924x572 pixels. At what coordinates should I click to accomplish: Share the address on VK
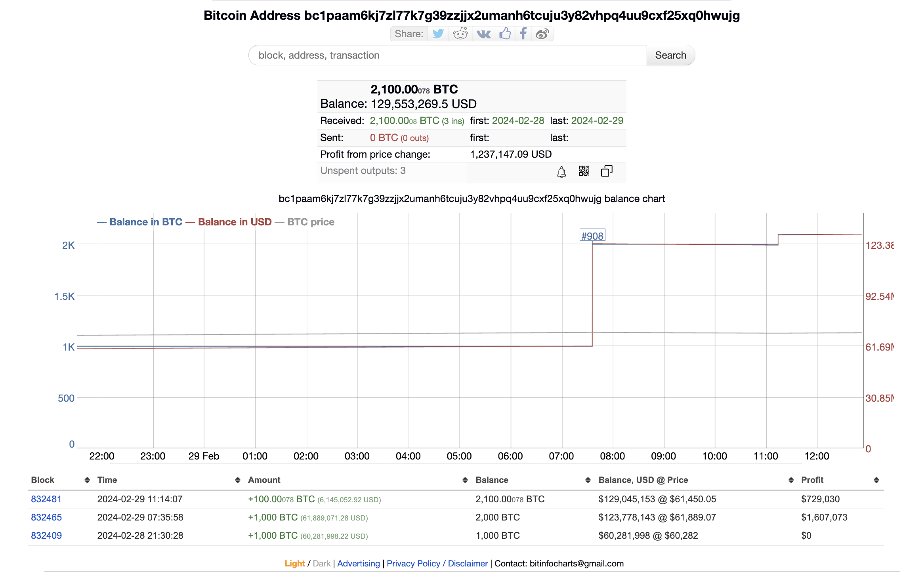483,34
